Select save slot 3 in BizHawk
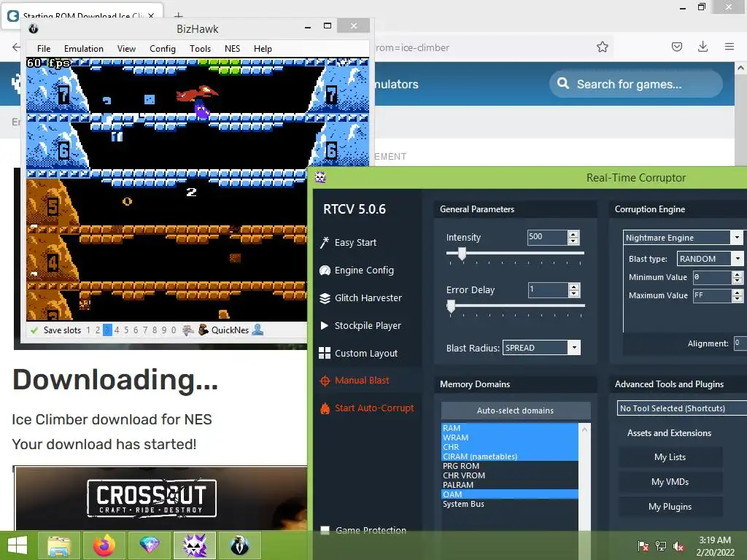The height and width of the screenshot is (560, 747). tap(107, 330)
